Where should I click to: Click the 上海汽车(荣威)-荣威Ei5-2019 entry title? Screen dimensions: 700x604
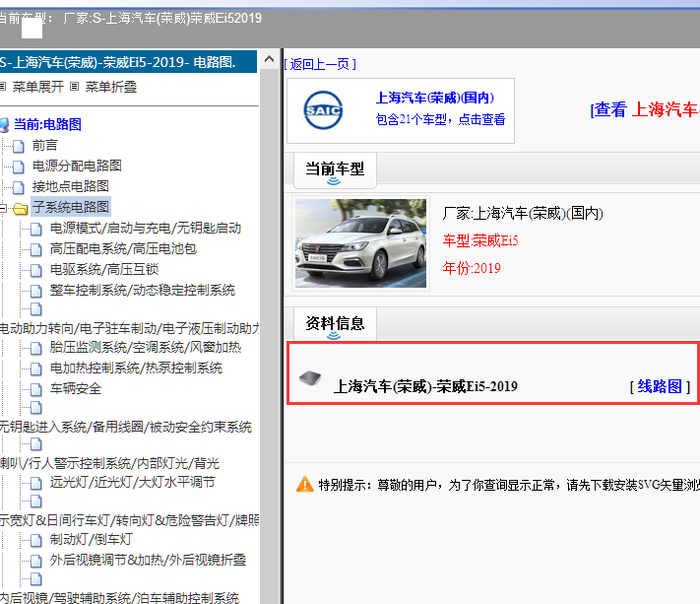coord(425,386)
